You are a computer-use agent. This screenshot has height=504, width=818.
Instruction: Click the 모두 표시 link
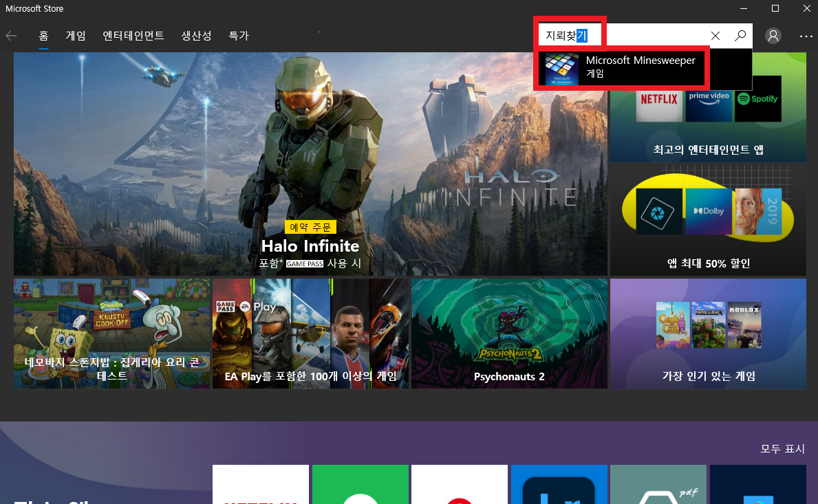(x=782, y=449)
